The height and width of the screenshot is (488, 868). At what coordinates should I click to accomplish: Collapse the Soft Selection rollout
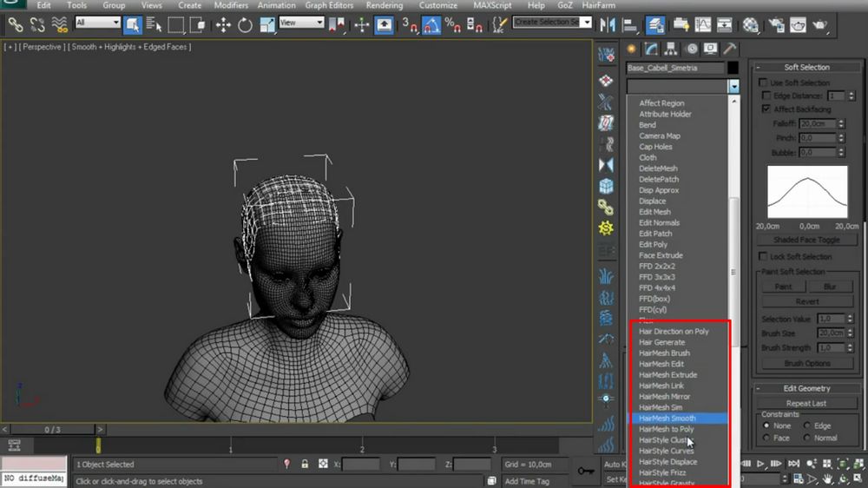pos(806,67)
